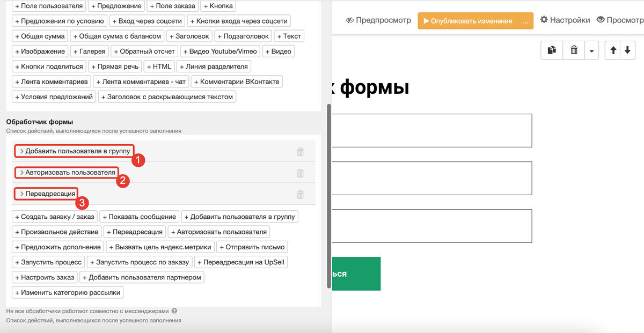Add the '+ Предложить дополнение' handler
This screenshot has height=333, width=644.
click(x=58, y=247)
